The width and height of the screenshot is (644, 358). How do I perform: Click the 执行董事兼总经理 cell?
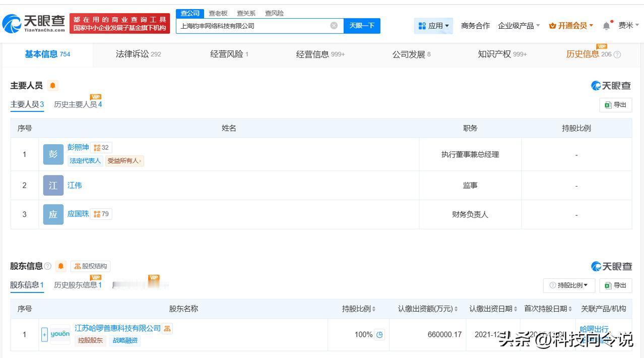coord(470,154)
